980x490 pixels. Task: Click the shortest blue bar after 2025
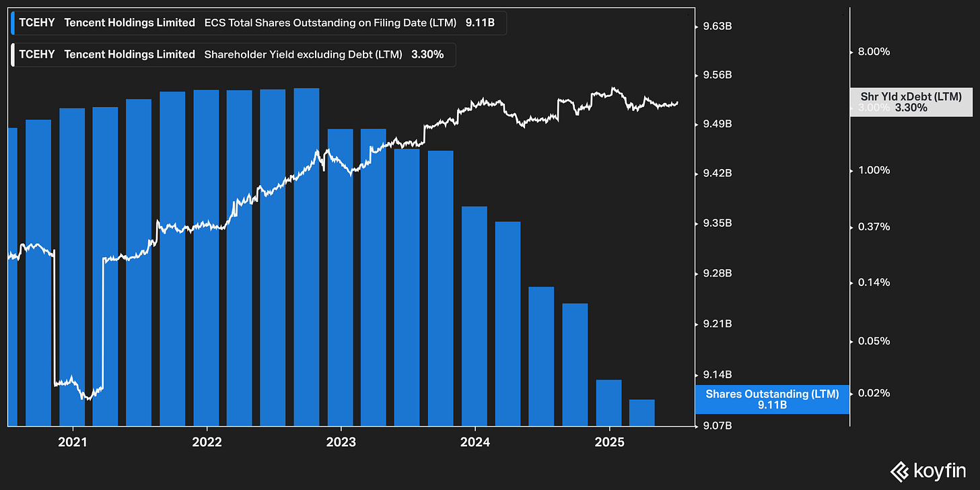(642, 413)
